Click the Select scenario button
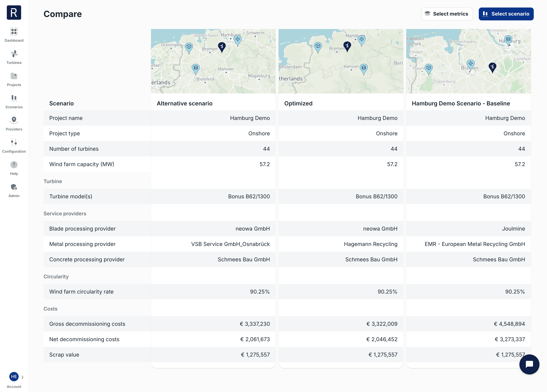Screen dimensions: 547x392 pyautogui.click(x=506, y=14)
